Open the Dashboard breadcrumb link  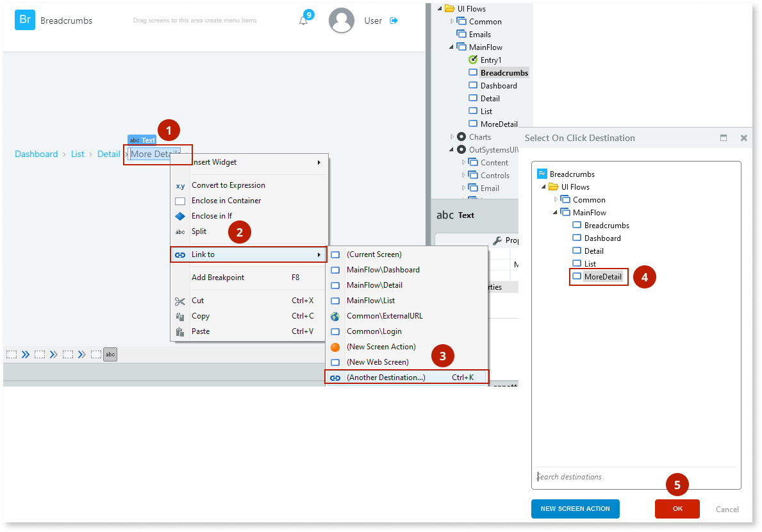tap(36, 154)
